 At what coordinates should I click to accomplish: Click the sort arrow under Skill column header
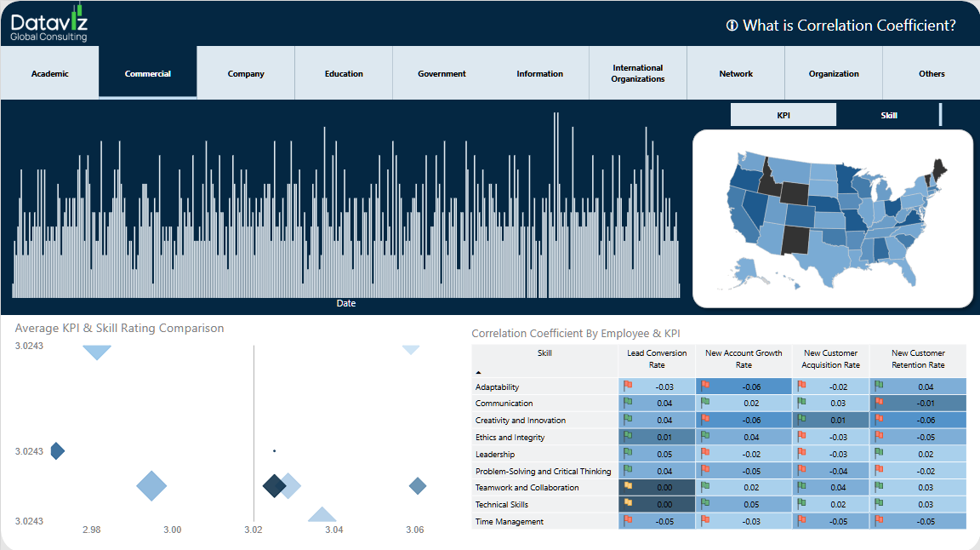477,372
